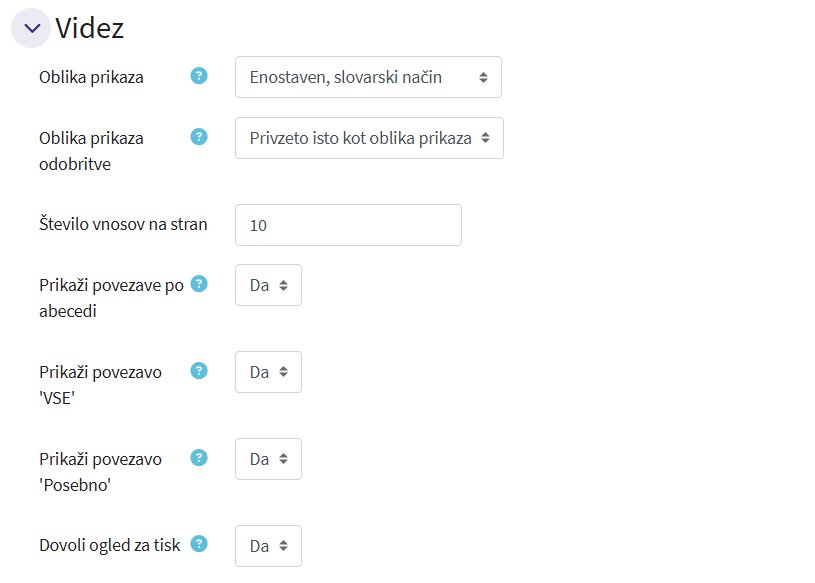Image resolution: width=815 pixels, height=583 pixels.
Task: Click the Prikaži povezavo 'Posebno' label
Action: pos(100,472)
